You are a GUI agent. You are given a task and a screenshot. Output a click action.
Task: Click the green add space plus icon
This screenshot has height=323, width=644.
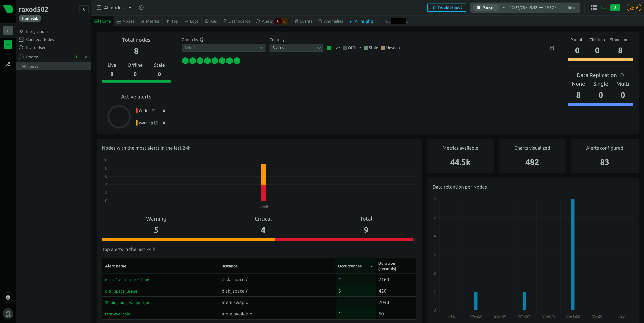coord(8,45)
